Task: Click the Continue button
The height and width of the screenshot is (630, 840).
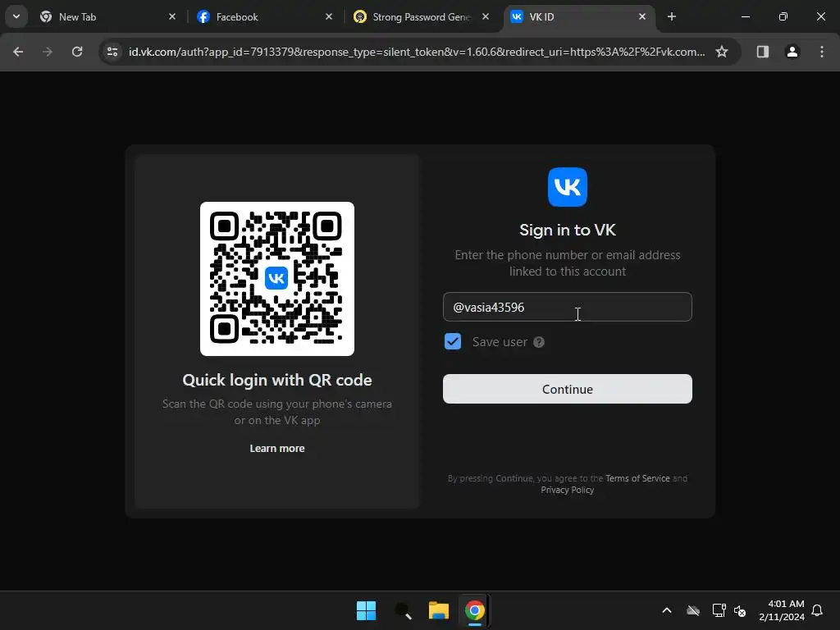Action: pyautogui.click(x=568, y=389)
